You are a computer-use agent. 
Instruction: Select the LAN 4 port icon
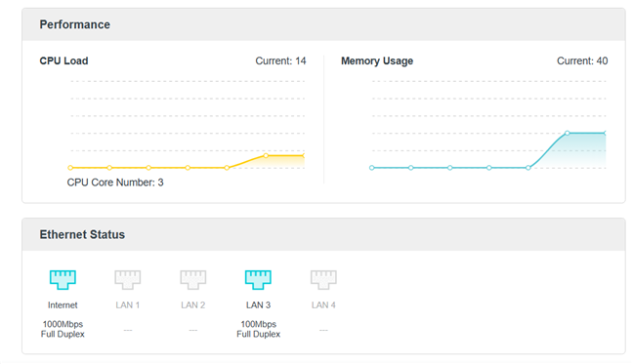323,279
